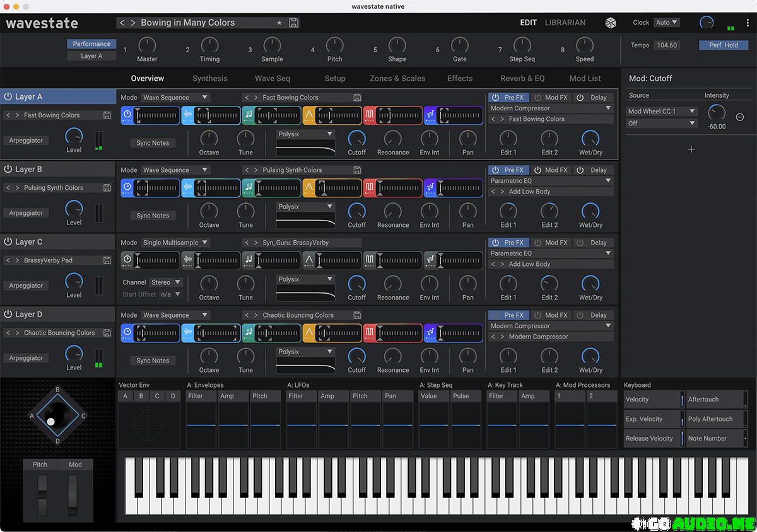Open Layer C Channel Stereo dropdown
This screenshot has width=757, height=532.
click(x=166, y=282)
